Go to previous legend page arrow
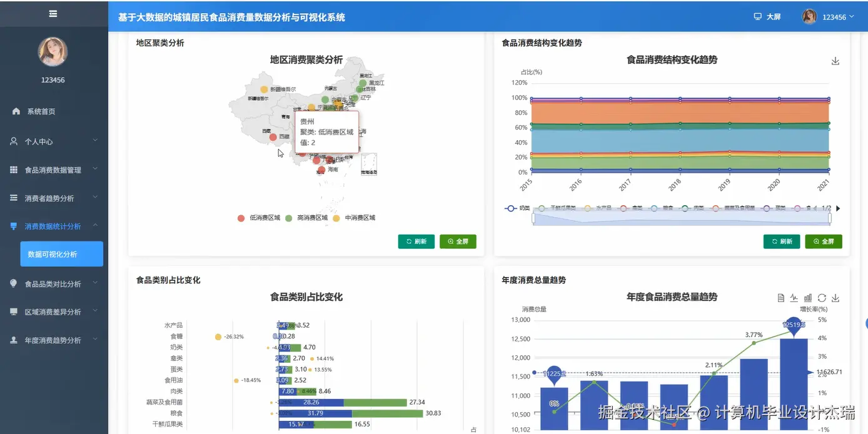The width and height of the screenshot is (868, 434). [815, 208]
